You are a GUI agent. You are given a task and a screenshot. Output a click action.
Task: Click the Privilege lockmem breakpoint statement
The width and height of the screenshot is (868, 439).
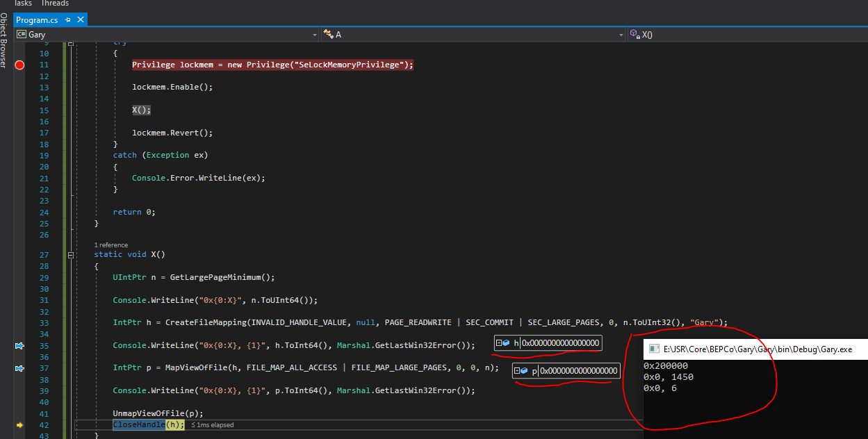pyautogui.click(x=272, y=65)
